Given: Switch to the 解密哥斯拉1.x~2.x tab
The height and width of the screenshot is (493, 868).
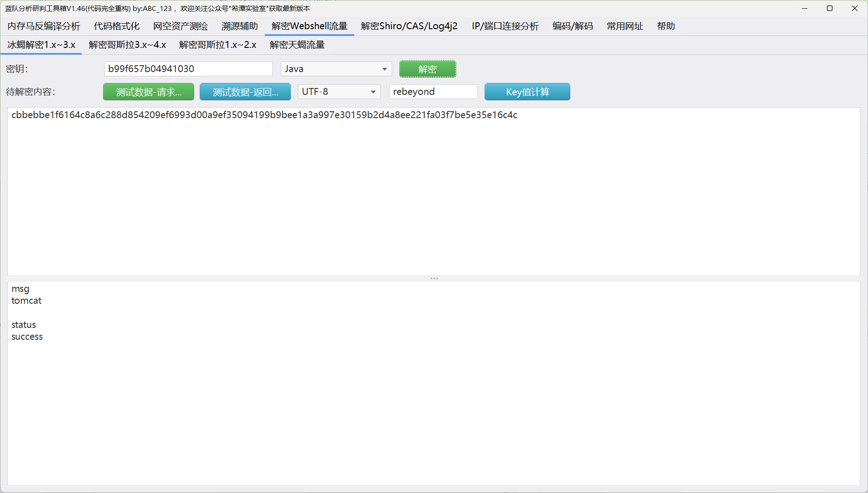Looking at the screenshot, I should tap(218, 45).
